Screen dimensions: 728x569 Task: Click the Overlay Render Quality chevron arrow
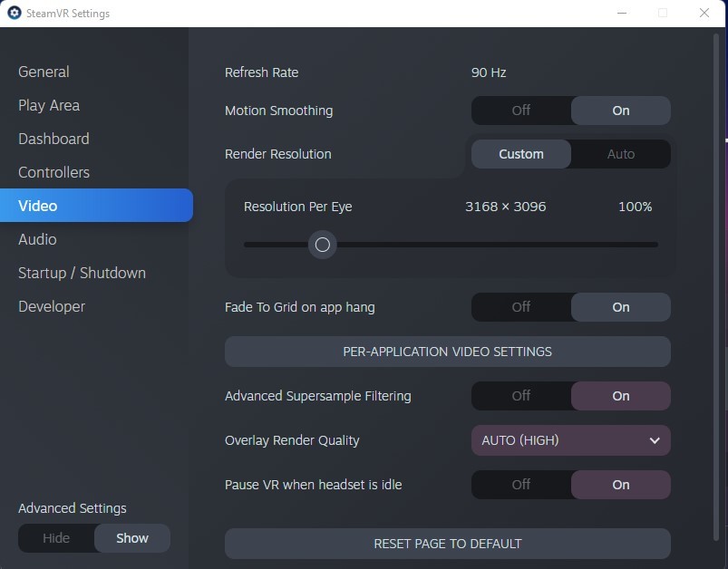pyautogui.click(x=655, y=440)
